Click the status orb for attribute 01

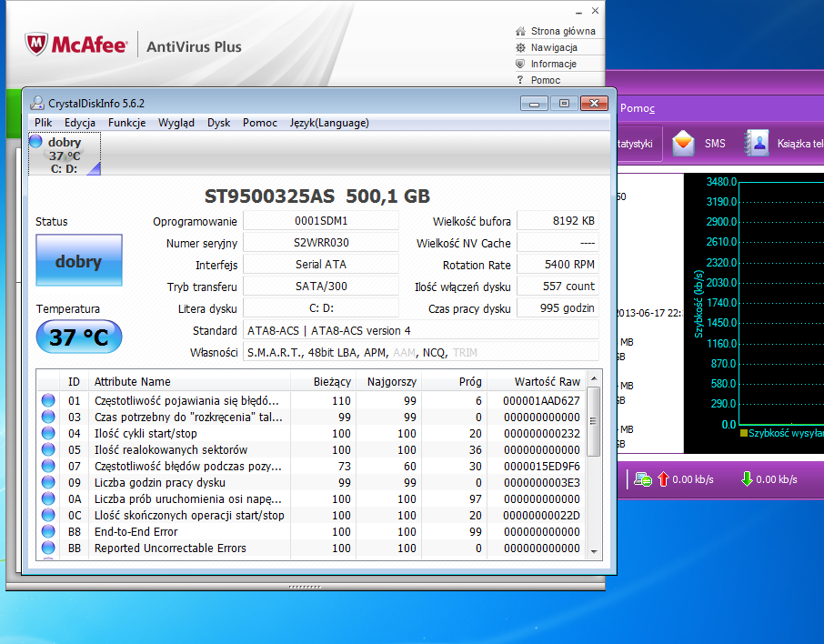48,400
